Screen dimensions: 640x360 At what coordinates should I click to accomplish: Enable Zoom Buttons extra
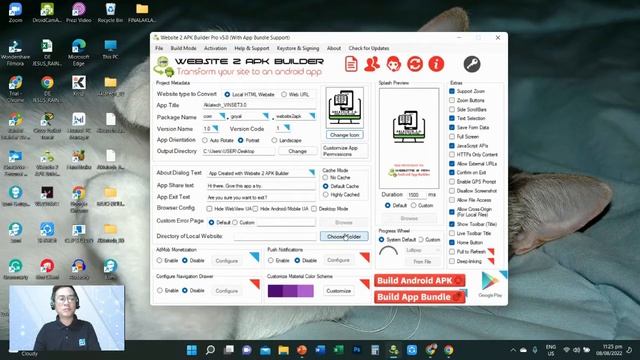(x=452, y=100)
